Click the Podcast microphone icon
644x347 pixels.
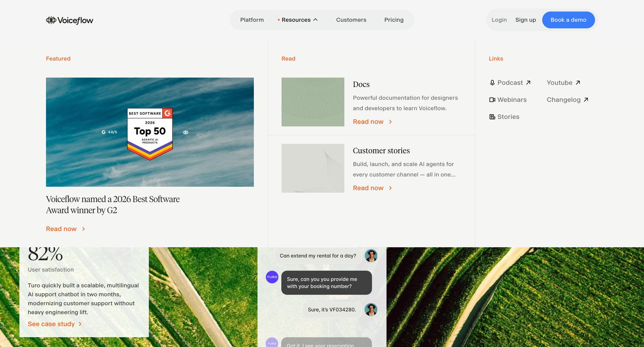492,83
